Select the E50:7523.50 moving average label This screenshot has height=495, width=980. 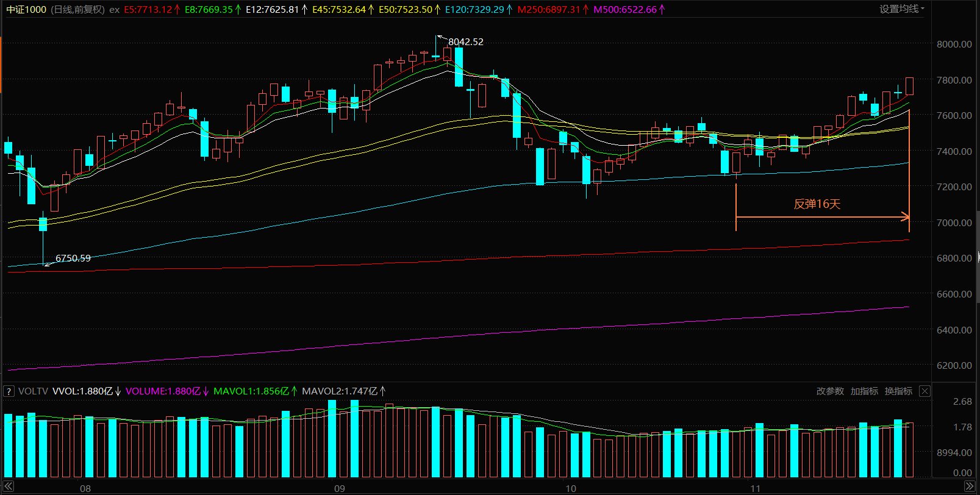click(x=406, y=10)
